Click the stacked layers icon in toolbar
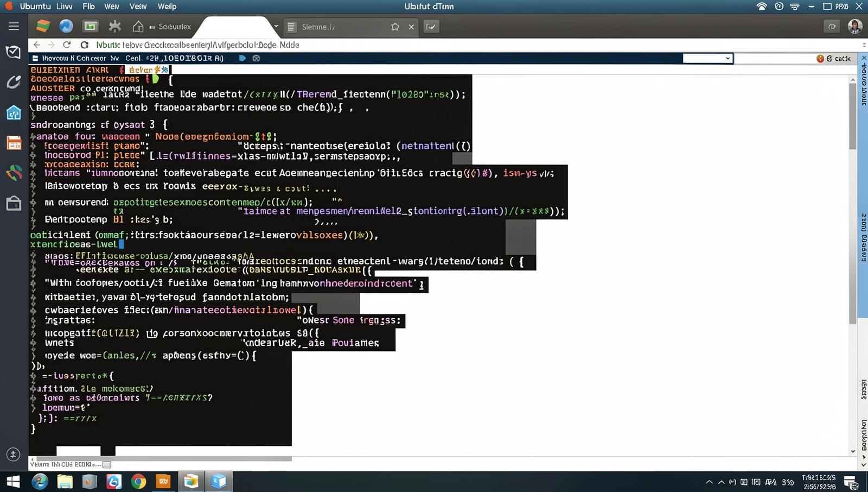This screenshot has width=868, height=492. pos(43,26)
